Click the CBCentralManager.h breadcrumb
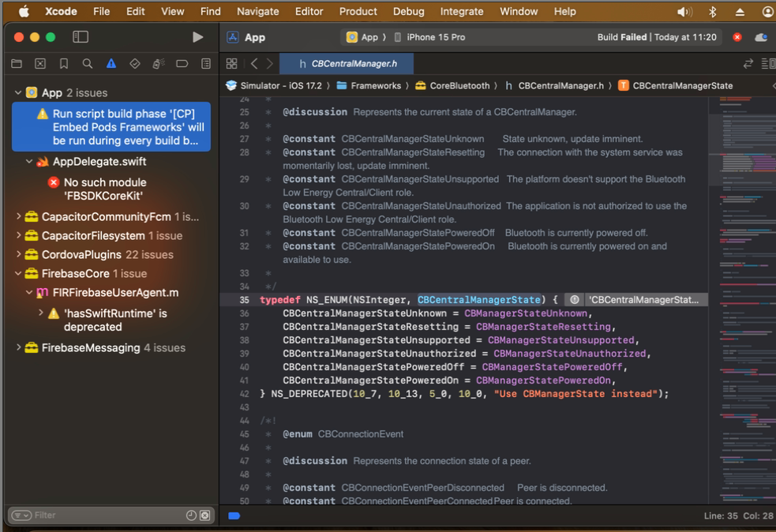This screenshot has height=532, width=776. click(x=555, y=85)
